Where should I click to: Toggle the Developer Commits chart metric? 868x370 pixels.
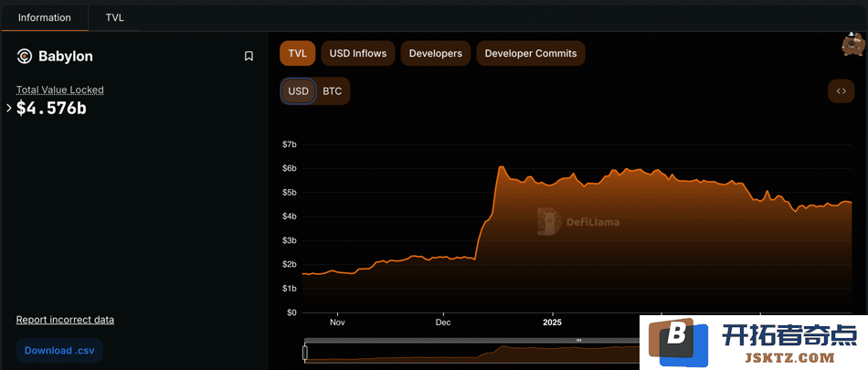[x=530, y=53]
